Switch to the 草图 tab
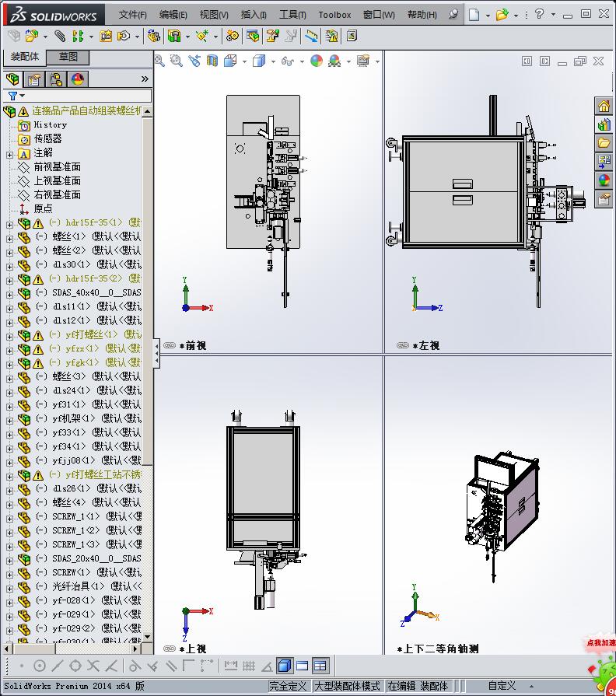 (68, 57)
